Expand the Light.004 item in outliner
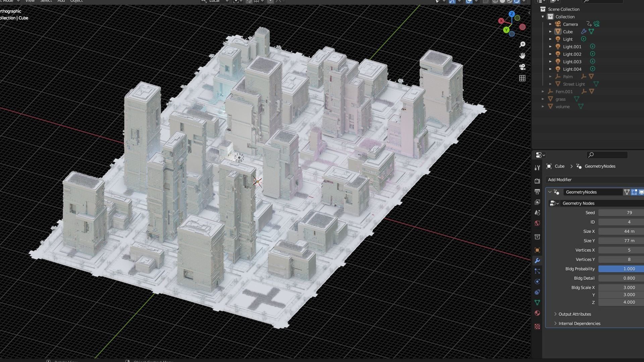 pos(550,69)
